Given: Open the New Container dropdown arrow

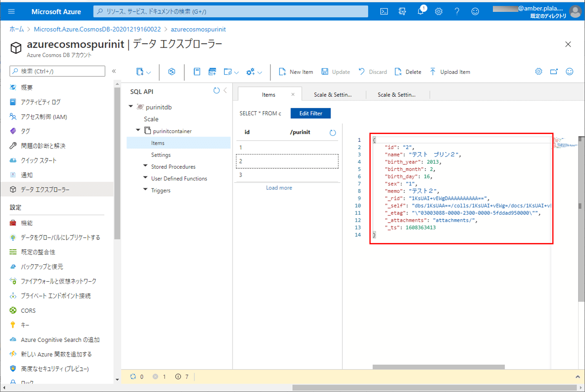Looking at the screenshot, I should [149, 72].
